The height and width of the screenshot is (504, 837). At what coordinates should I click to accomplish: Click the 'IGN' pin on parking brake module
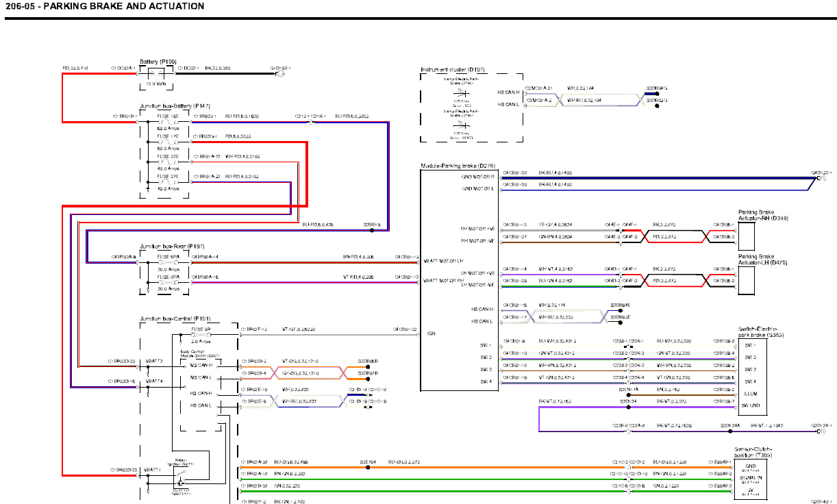pos(432,333)
